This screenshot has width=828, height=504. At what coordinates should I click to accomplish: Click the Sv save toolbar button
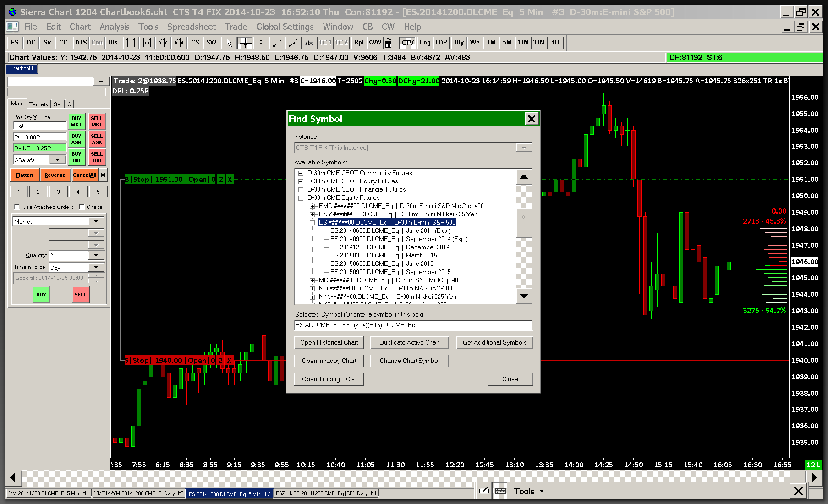tap(47, 43)
